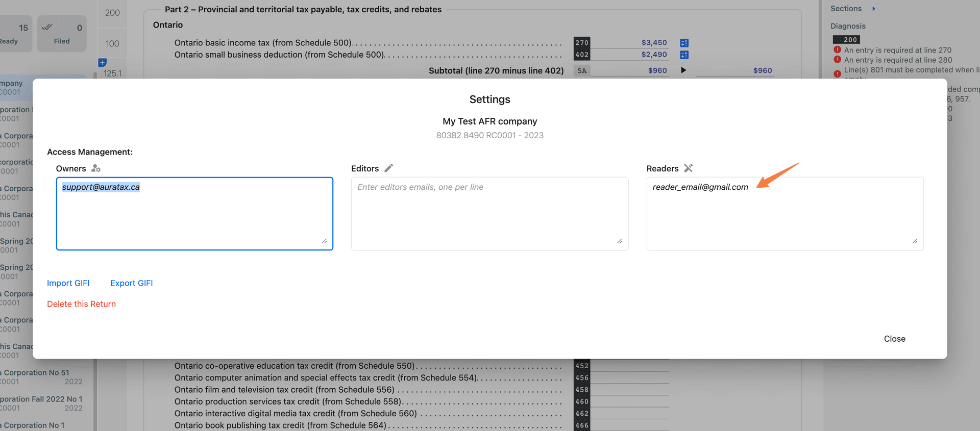Viewport: 980px width, 431px height.
Task: Click into the Editors emails field
Action: 489,214
